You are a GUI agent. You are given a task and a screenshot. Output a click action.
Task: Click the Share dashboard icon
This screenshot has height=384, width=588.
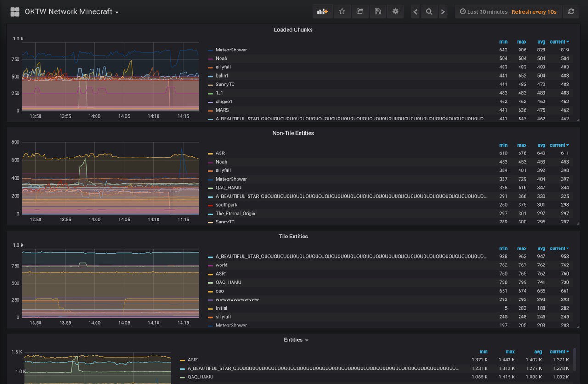[360, 11]
